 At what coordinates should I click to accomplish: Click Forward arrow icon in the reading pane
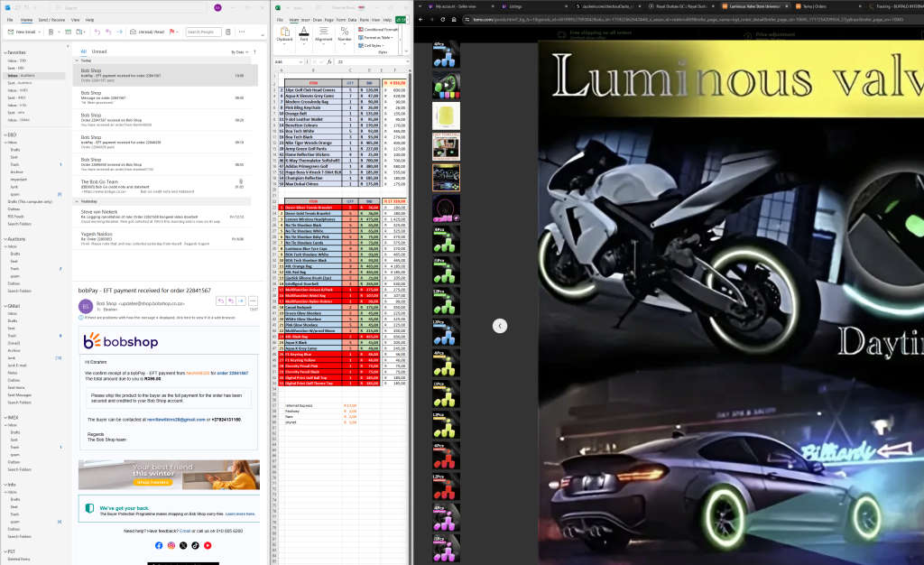tap(242, 300)
